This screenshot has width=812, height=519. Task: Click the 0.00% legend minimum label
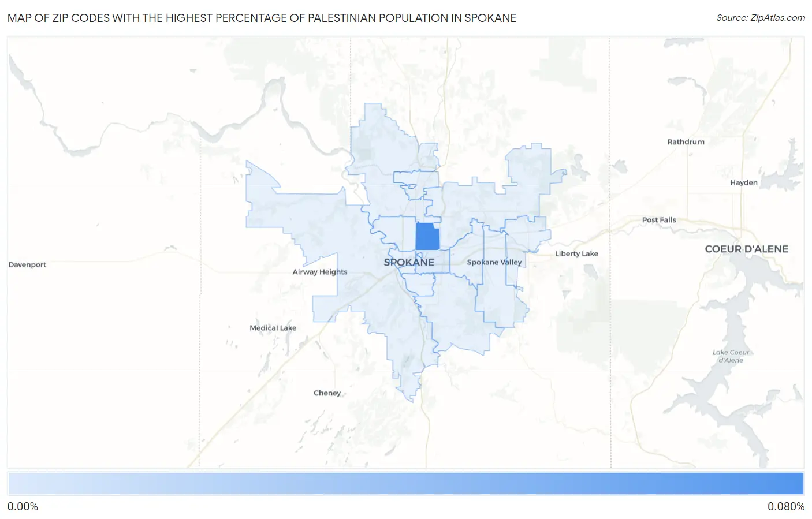tap(23, 507)
